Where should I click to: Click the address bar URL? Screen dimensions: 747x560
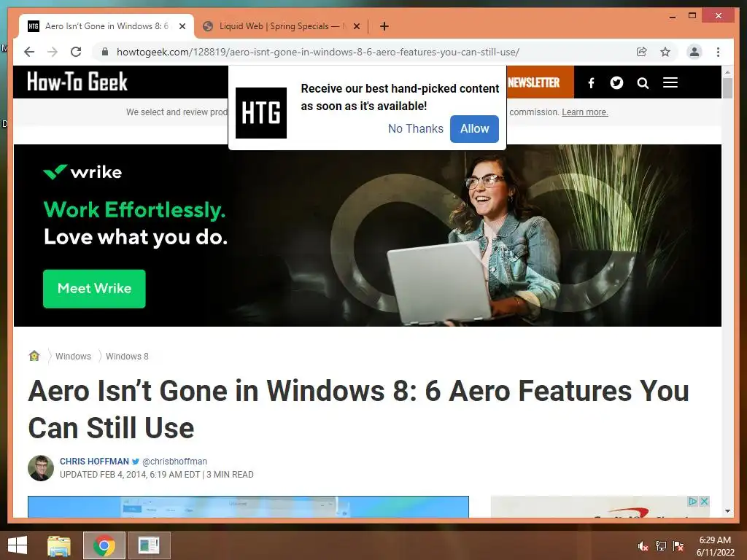[x=318, y=52]
